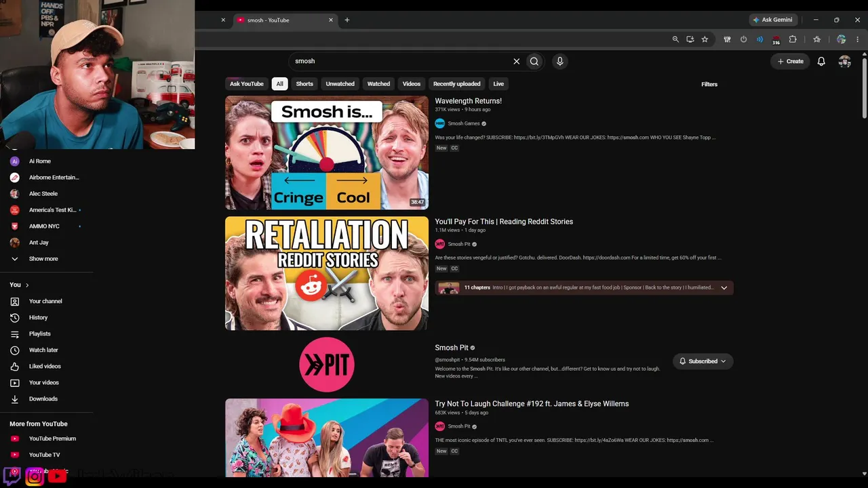Screen dimensions: 868x488
Task: Close the smosh - YouTube tab
Action: coord(331,20)
